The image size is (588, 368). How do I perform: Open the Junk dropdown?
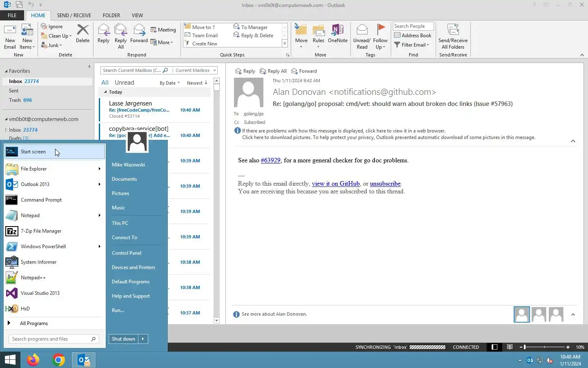pos(61,45)
